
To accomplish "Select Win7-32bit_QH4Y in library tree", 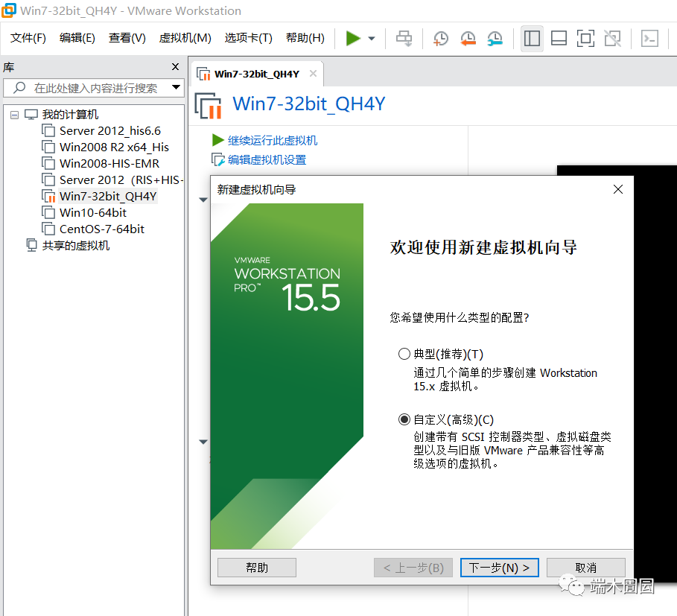I will point(108,197).
